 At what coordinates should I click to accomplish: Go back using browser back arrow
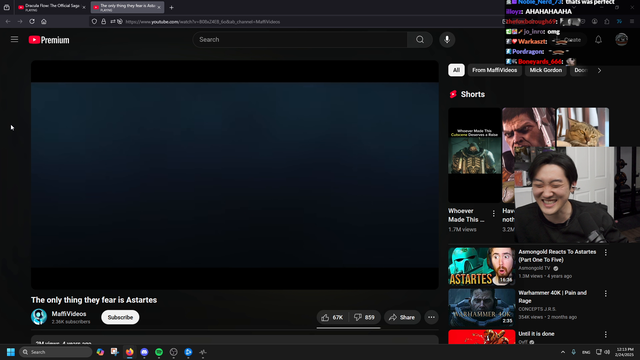tap(8, 22)
